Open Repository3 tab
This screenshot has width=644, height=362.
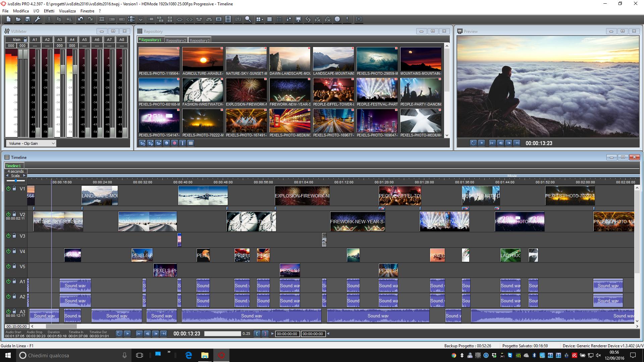pyautogui.click(x=200, y=40)
